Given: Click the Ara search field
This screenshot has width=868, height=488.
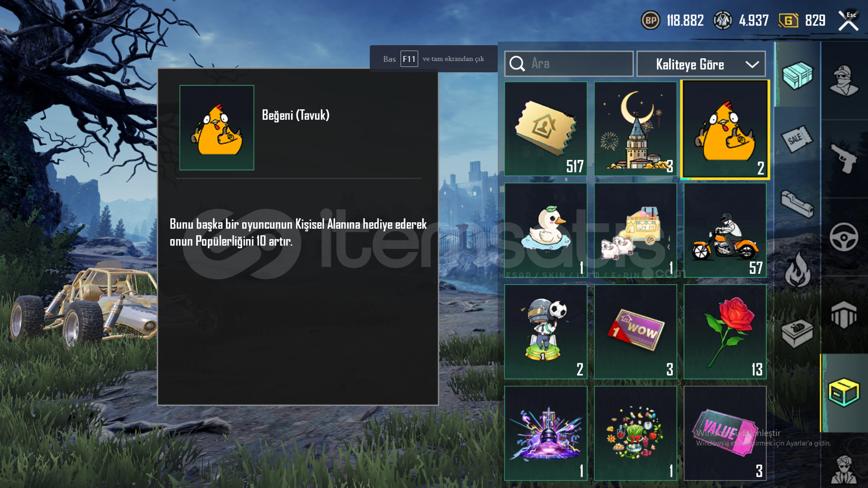Looking at the screenshot, I should coord(569,64).
